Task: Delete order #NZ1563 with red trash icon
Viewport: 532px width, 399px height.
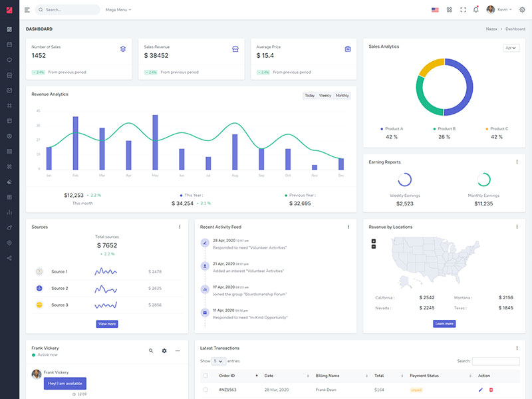Action: [491, 390]
